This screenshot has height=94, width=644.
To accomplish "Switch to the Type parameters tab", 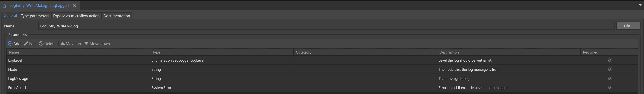I will [x=35, y=16].
